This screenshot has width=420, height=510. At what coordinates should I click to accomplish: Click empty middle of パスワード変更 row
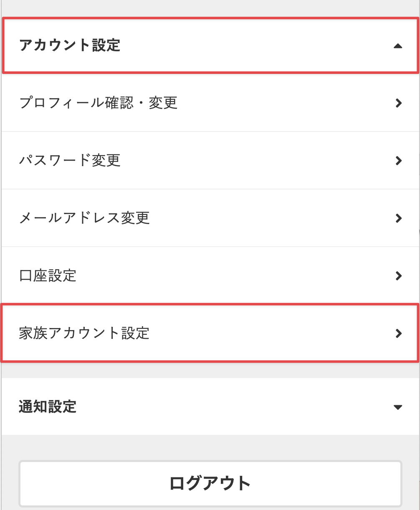[x=250, y=161]
